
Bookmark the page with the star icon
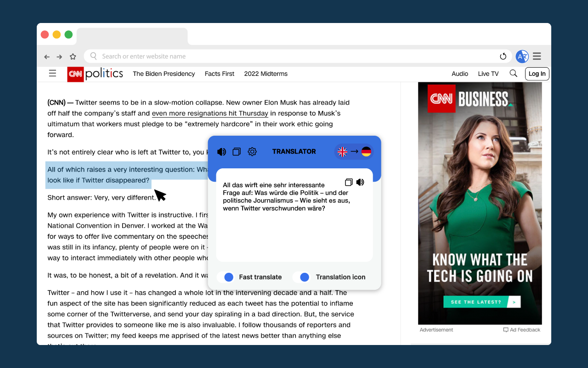pos(73,56)
